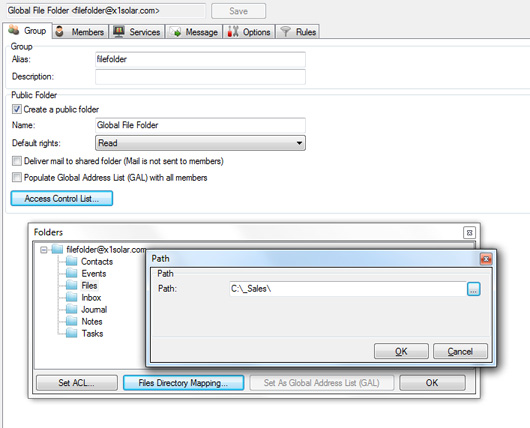Click the browse ellipsis button beside Path

[473, 289]
